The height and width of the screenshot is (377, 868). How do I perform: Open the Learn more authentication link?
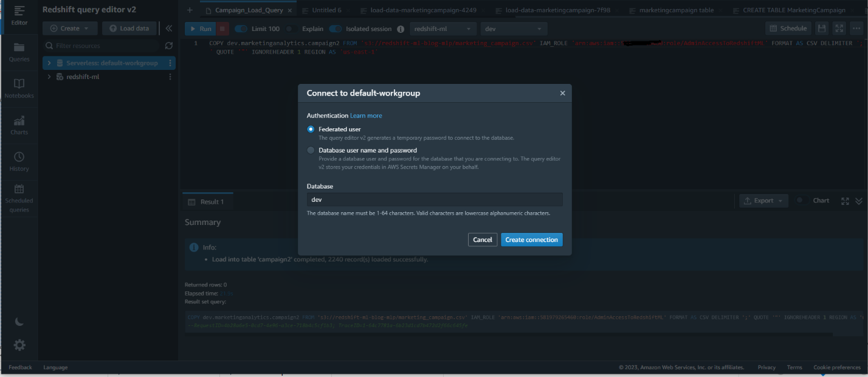(x=366, y=116)
